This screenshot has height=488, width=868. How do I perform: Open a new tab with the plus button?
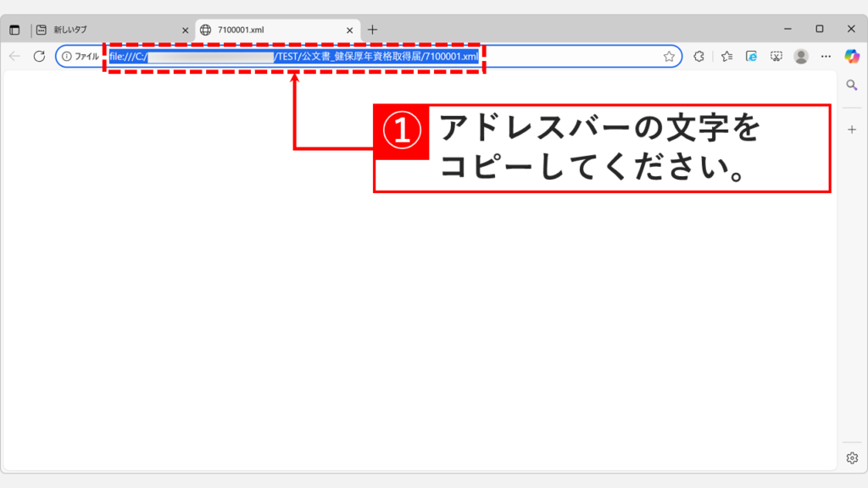pyautogui.click(x=371, y=28)
